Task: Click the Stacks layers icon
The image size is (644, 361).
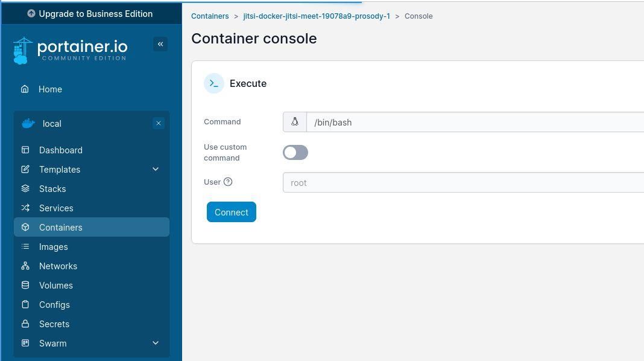Action: pyautogui.click(x=25, y=188)
